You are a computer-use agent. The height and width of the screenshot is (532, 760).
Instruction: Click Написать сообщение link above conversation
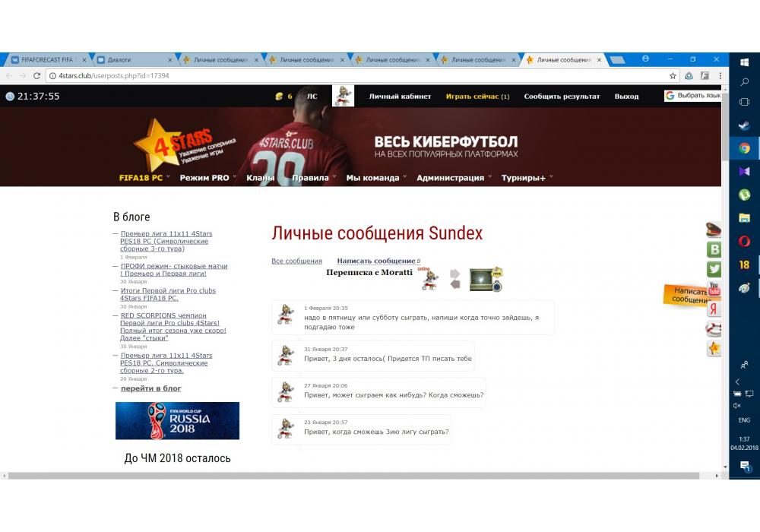point(376,261)
